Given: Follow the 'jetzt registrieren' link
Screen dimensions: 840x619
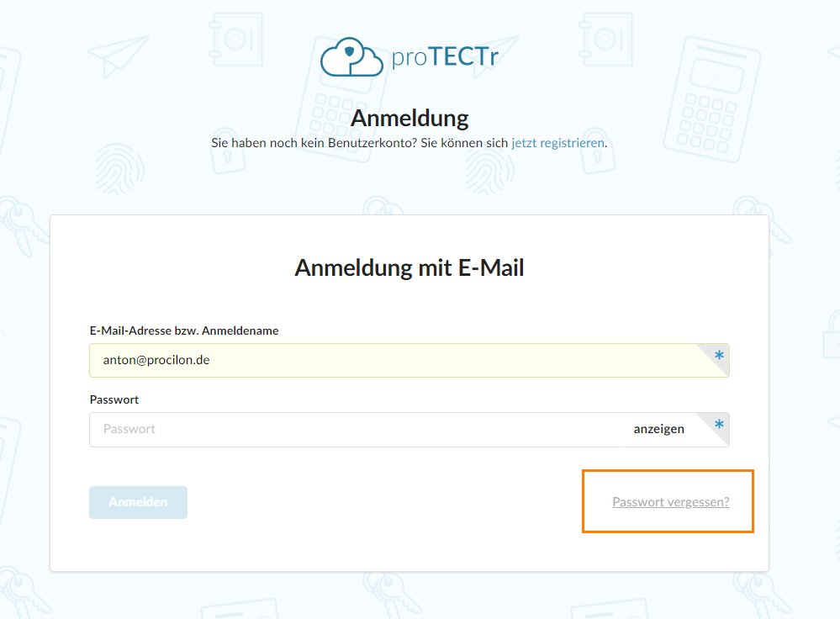Looking at the screenshot, I should pyautogui.click(x=557, y=143).
